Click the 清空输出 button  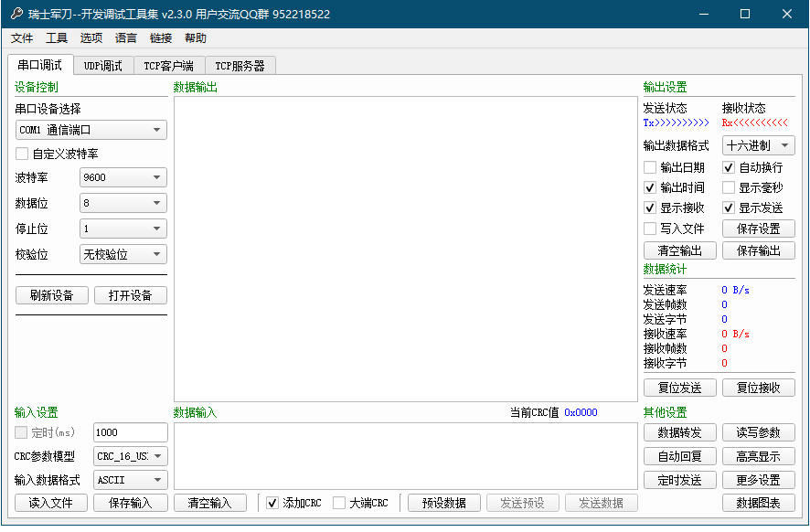pyautogui.click(x=680, y=250)
